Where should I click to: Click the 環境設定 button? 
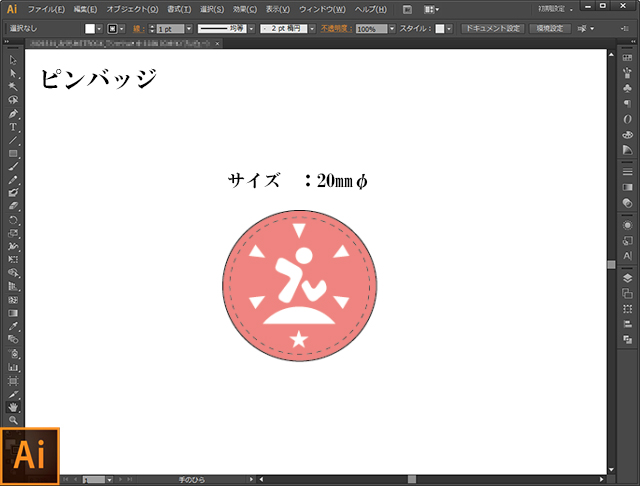point(549,29)
